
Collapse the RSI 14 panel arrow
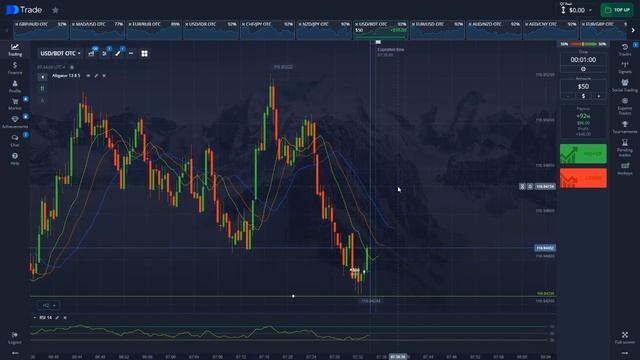pyautogui.click(x=35, y=318)
